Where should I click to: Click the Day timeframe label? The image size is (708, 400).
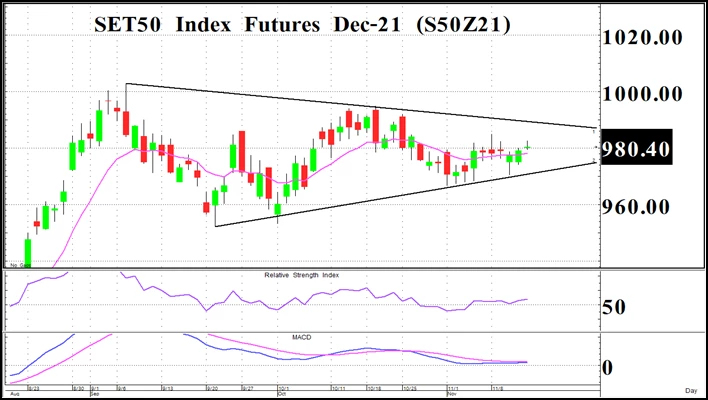[x=691, y=391]
